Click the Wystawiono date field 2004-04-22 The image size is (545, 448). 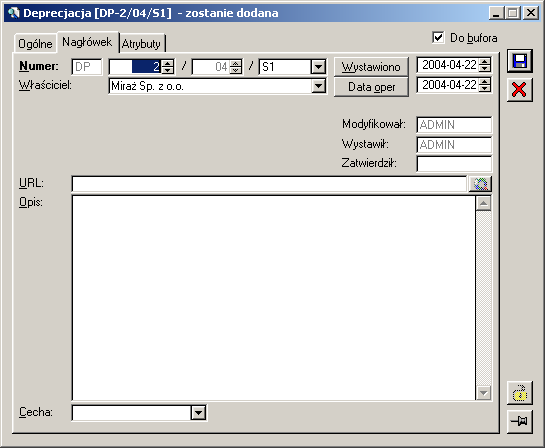448,65
